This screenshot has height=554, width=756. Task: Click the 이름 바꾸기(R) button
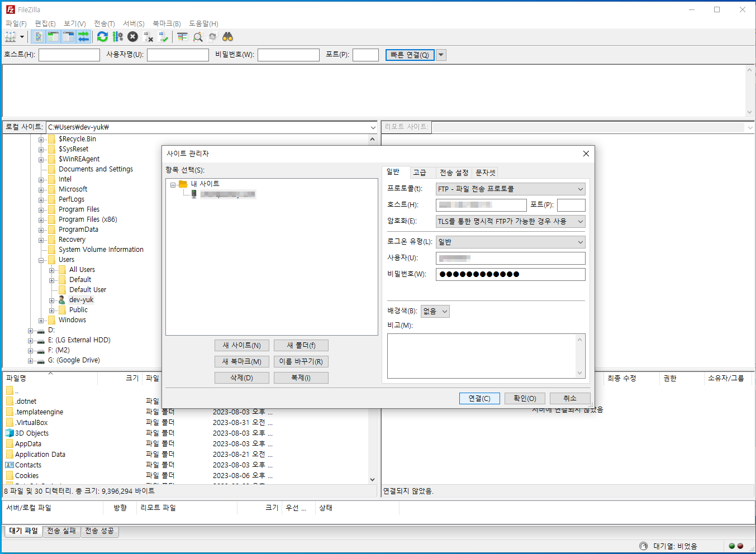(x=301, y=361)
